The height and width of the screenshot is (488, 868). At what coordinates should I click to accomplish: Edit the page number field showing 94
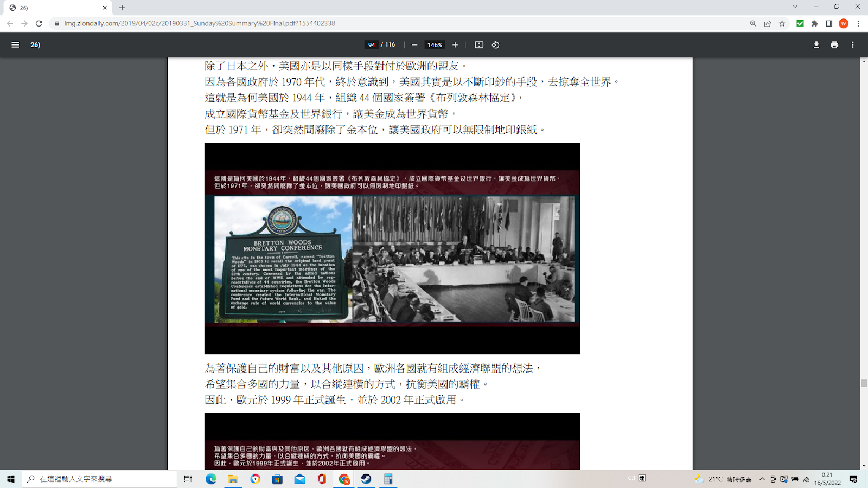[x=372, y=45]
